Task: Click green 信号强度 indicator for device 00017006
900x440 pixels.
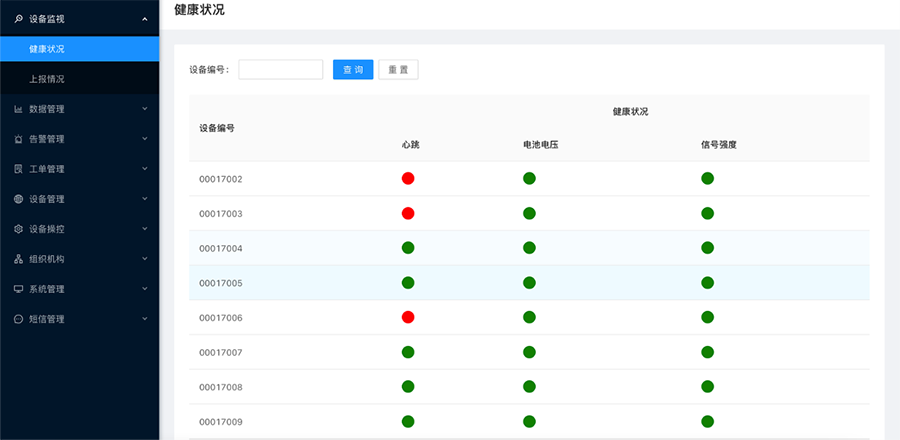Action: coord(708,317)
